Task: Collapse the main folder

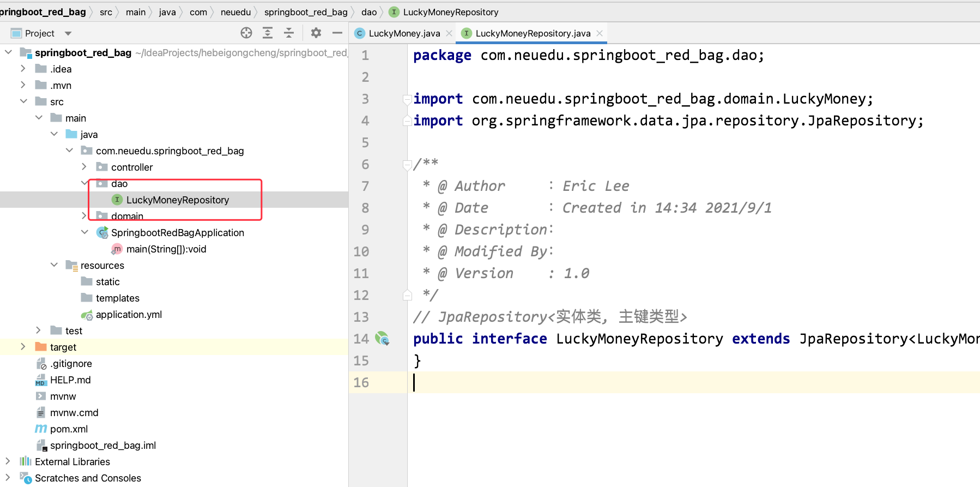Action: click(x=38, y=118)
